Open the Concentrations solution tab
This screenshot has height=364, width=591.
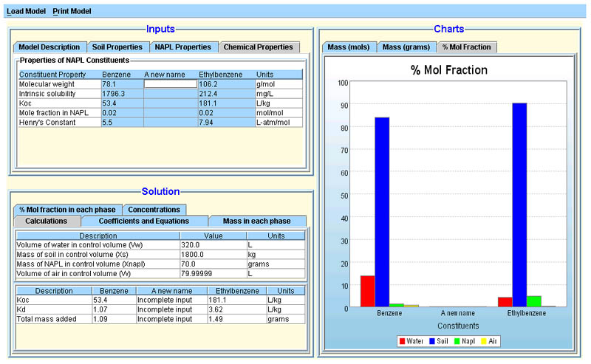point(154,210)
